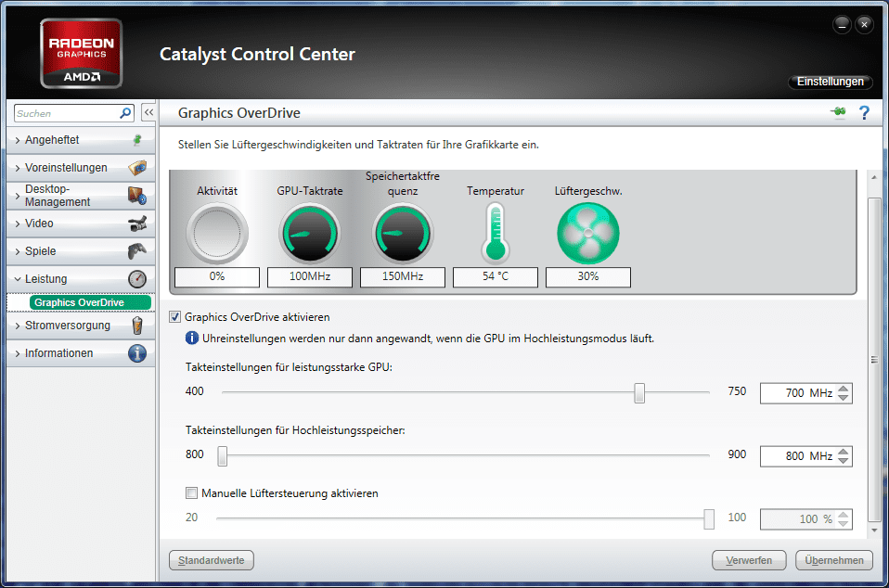Click the Stromversorgung battery icon

[137, 326]
